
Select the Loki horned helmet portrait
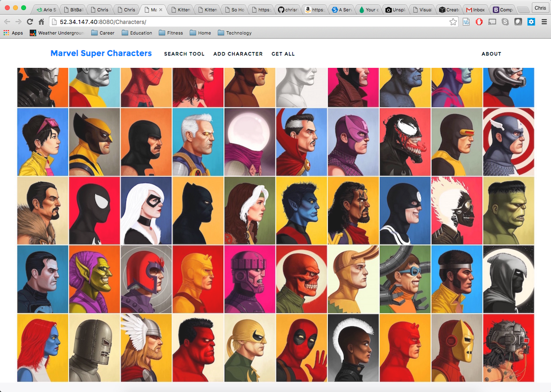353,279
